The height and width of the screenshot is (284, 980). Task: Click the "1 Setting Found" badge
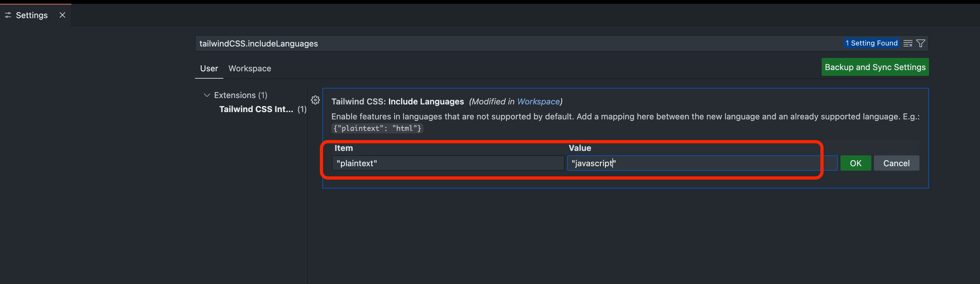871,43
